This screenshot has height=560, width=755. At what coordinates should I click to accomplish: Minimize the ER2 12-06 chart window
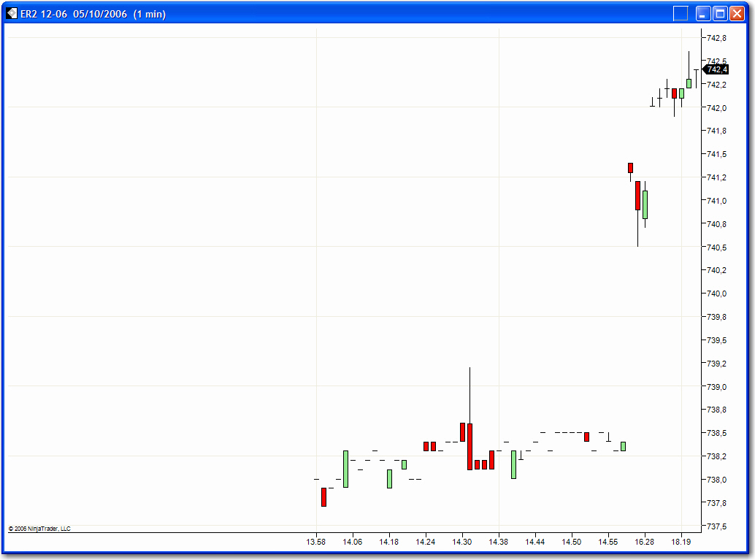[703, 13]
